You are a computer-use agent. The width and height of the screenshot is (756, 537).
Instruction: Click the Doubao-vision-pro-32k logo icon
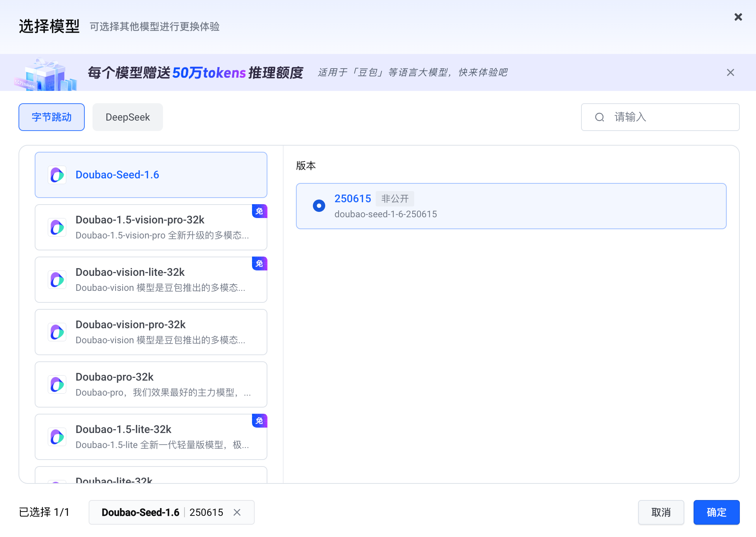tap(57, 332)
